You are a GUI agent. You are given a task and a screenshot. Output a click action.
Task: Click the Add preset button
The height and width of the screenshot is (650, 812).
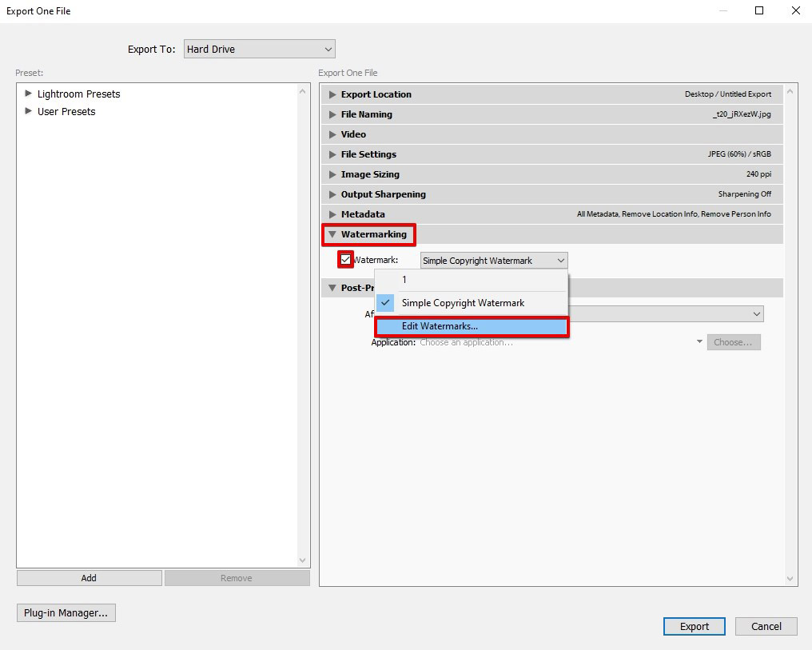point(89,578)
